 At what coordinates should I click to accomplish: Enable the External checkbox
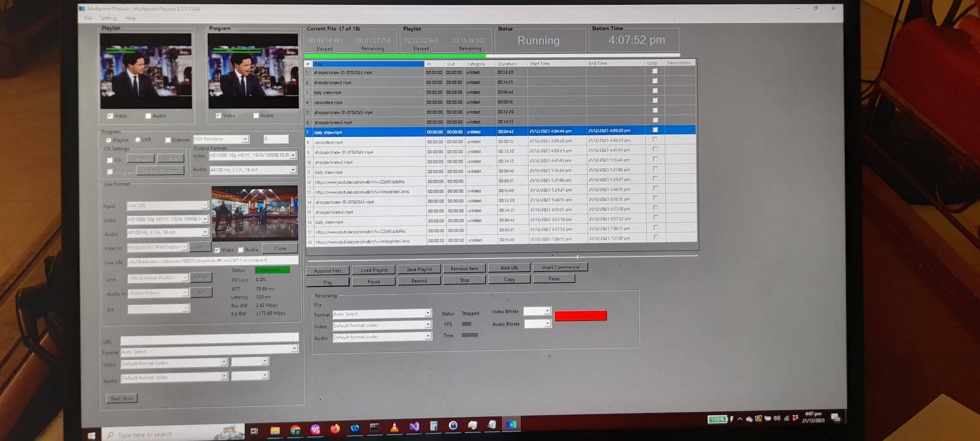click(168, 140)
